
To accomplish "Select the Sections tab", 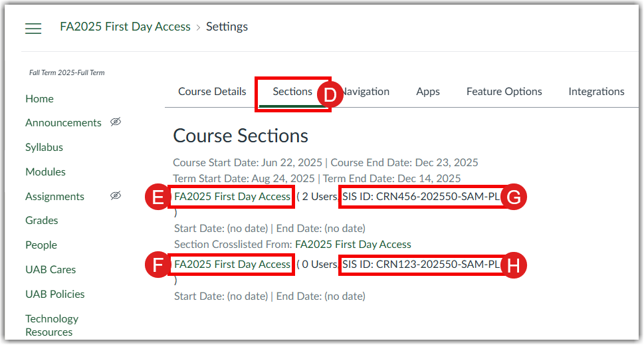I will [x=292, y=92].
